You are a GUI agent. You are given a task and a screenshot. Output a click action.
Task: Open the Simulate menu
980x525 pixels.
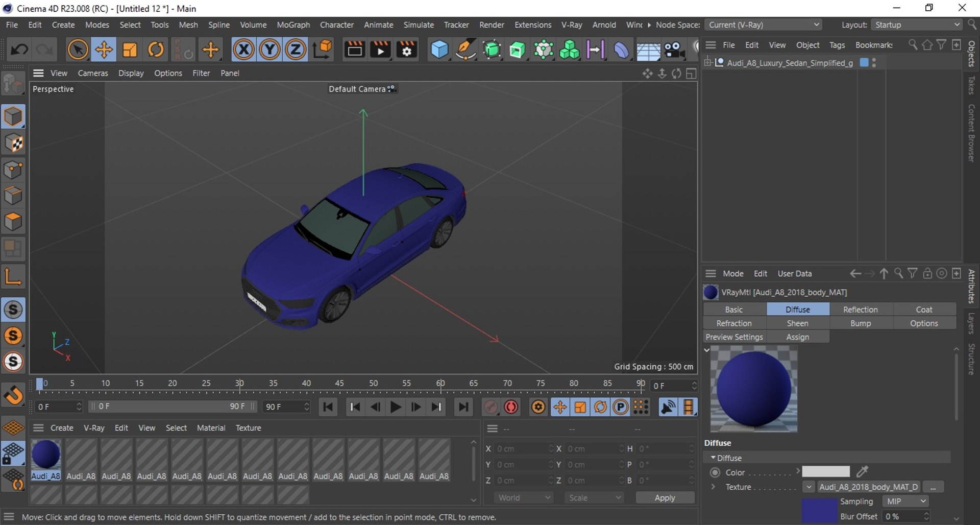coord(419,25)
